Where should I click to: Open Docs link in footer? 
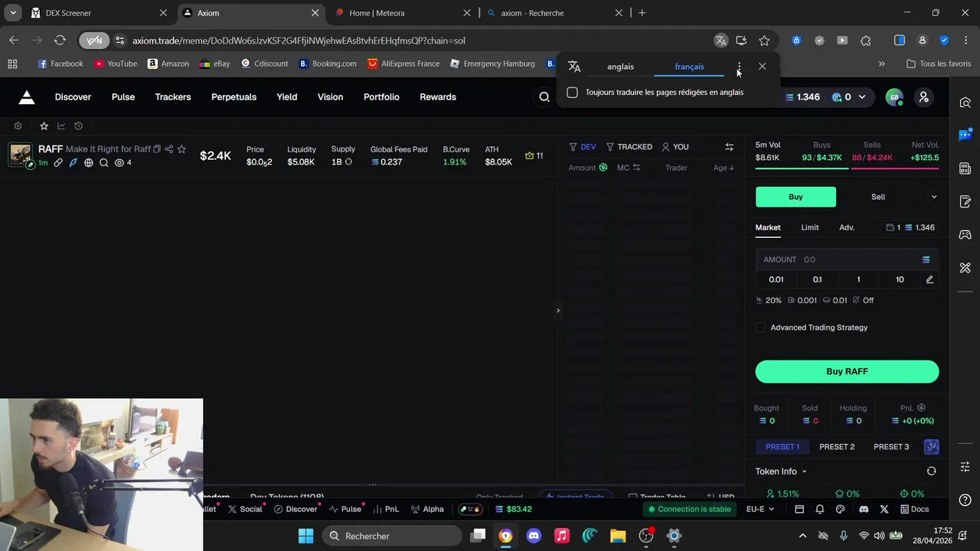pyautogui.click(x=915, y=509)
